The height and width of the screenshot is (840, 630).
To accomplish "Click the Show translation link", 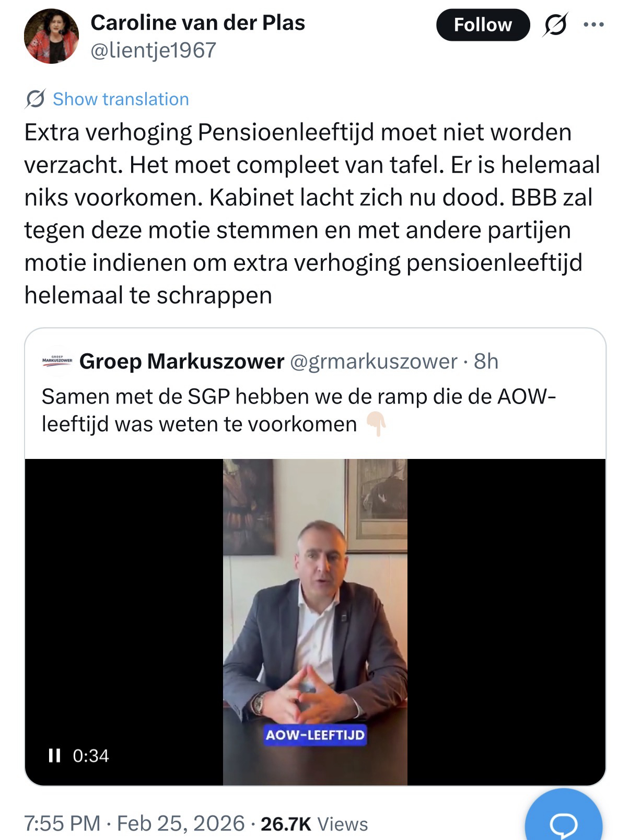I will point(121,99).
